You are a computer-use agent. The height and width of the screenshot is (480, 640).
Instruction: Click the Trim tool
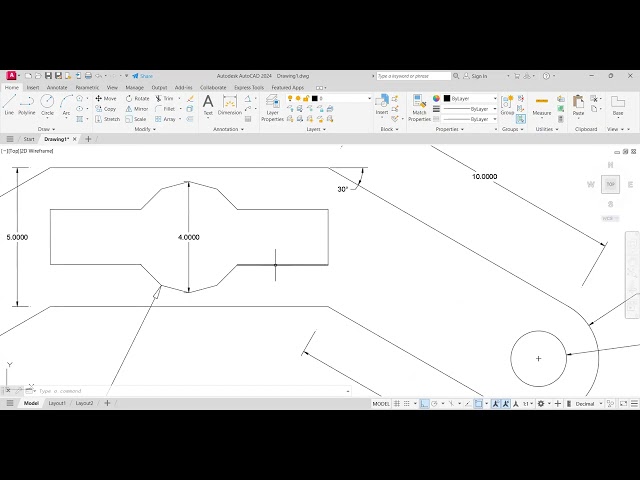tap(164, 98)
